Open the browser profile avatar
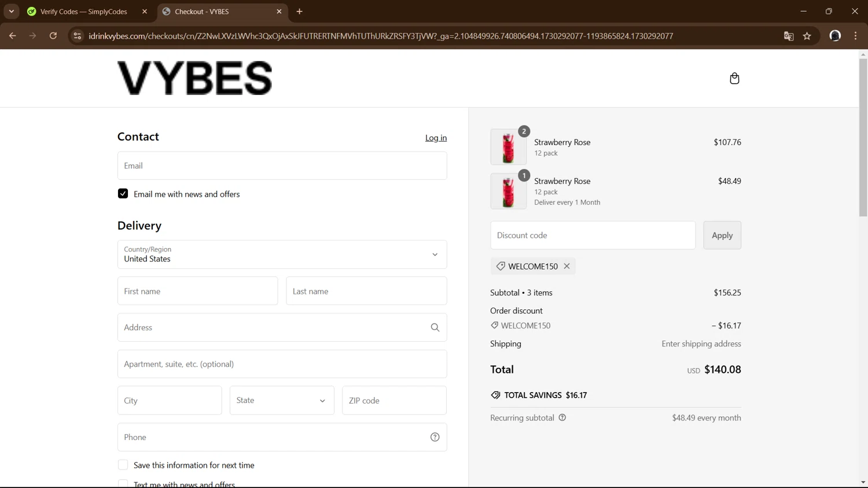Image resolution: width=868 pixels, height=488 pixels. coord(835,36)
